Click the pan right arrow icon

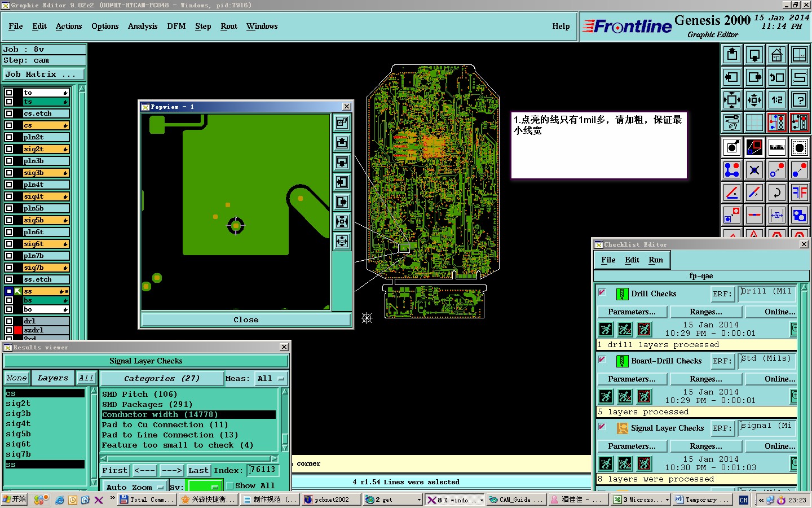tap(754, 77)
